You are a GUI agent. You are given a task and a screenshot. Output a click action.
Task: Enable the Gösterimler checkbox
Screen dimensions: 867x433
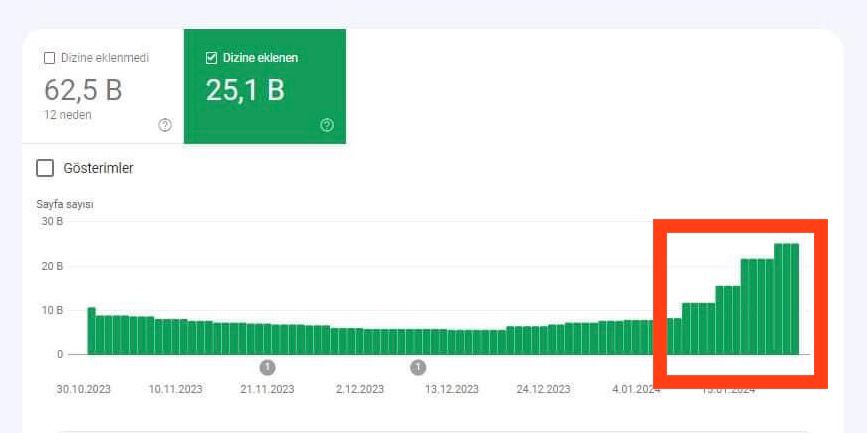pyautogui.click(x=45, y=168)
